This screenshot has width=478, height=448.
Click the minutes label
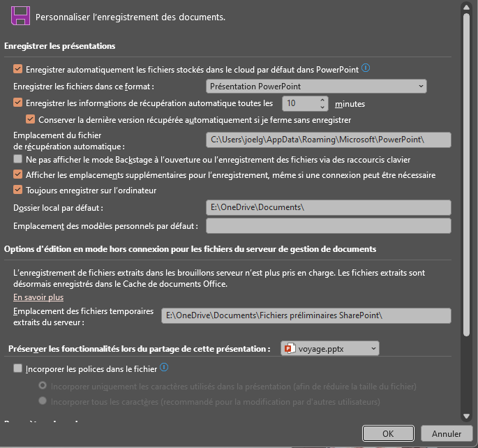350,104
